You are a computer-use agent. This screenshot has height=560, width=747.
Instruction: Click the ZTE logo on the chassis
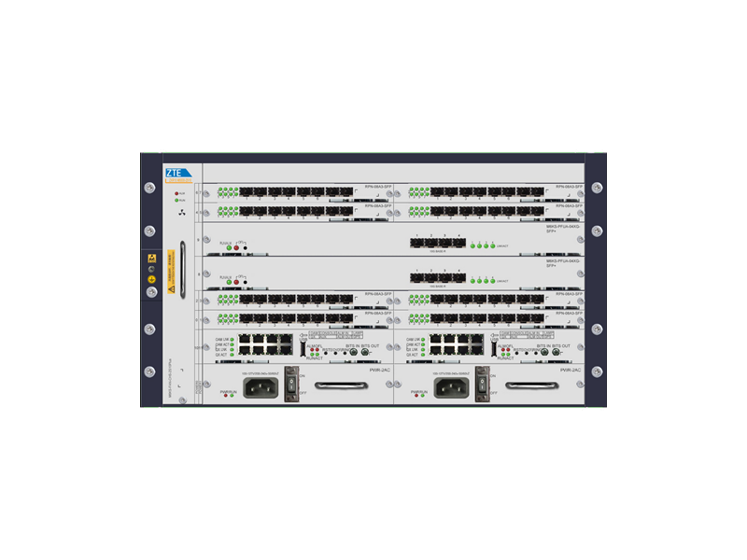[x=177, y=173]
